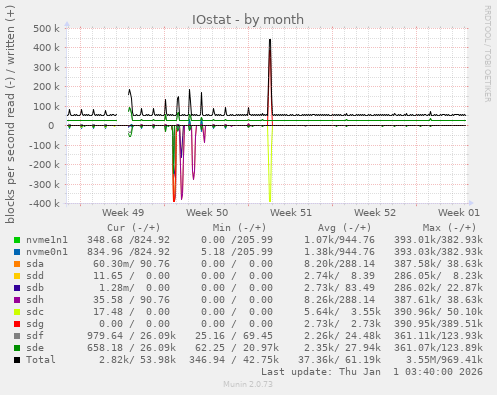Click the 500 k y-axis label

pos(46,28)
